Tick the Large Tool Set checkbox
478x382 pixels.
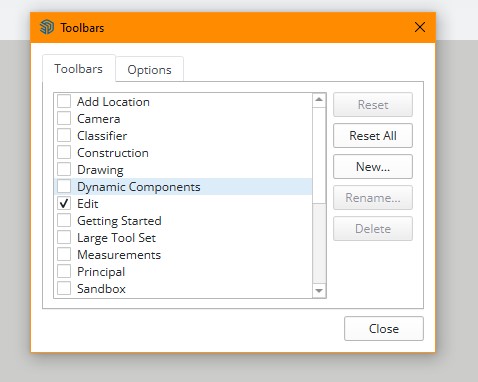click(x=64, y=237)
